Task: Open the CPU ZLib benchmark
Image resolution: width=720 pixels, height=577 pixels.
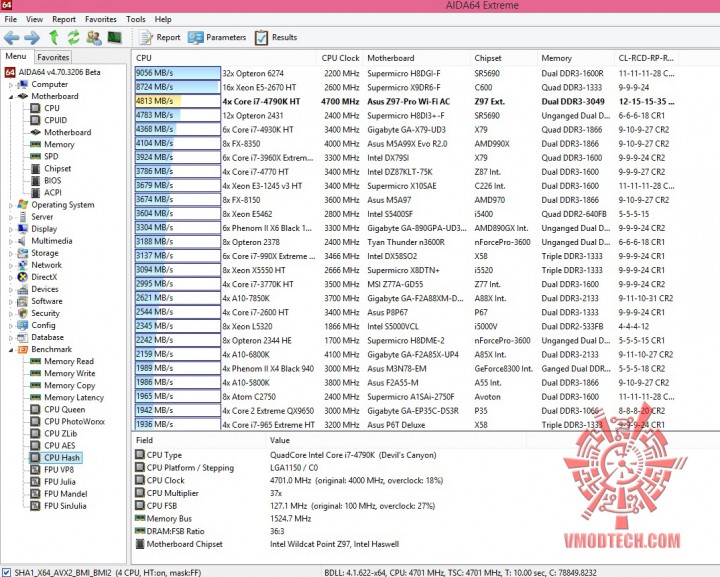Action: click(54, 433)
